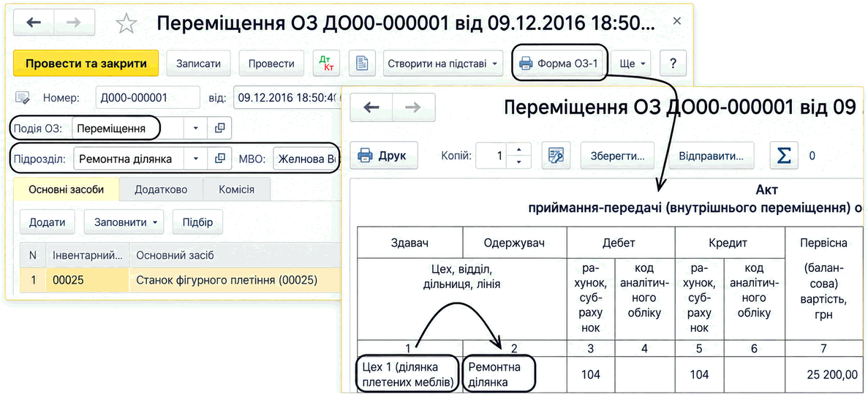Select the value 25 200,00 in the act
This screenshot has height=405, width=868.
pyautogui.click(x=831, y=375)
